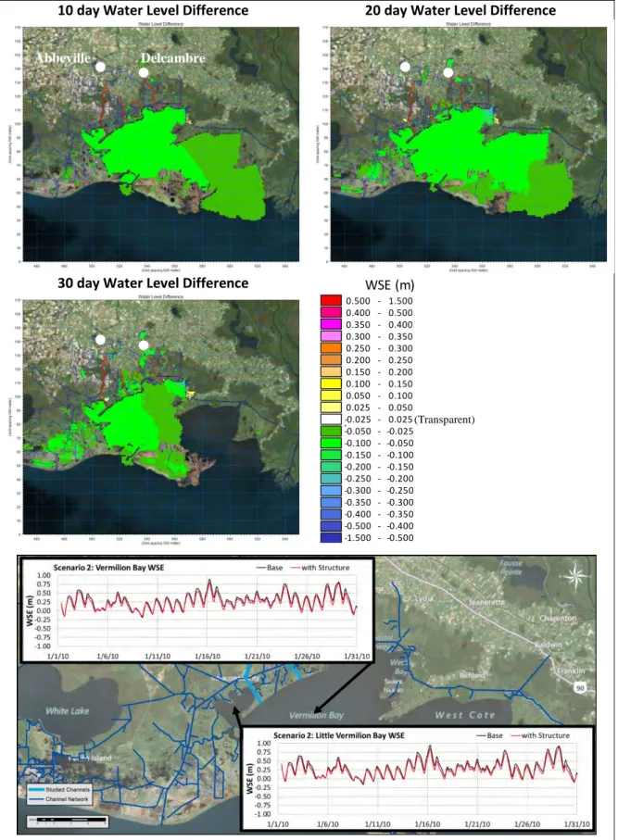The image size is (618, 840).
Task: Click the Vermilion Bay map label
Action: (316, 715)
